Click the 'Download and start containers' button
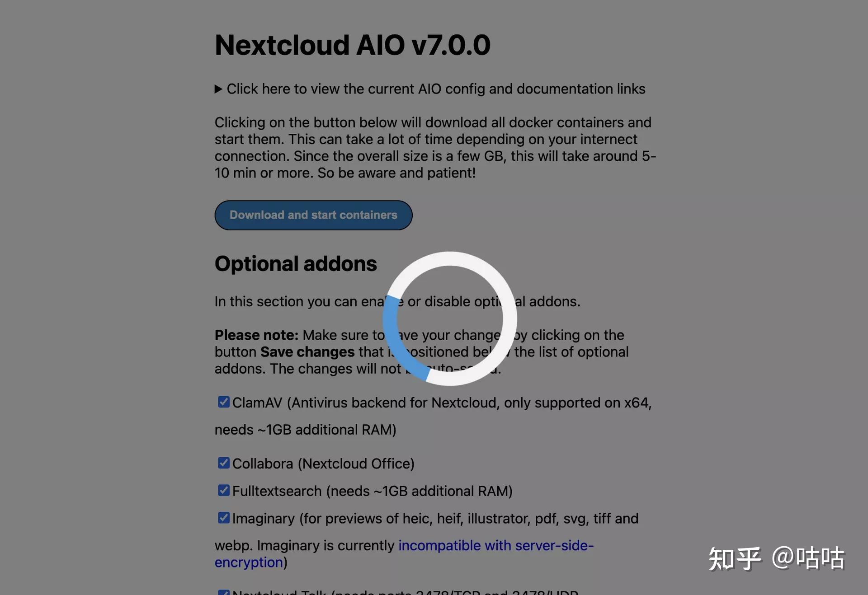Screen dimensions: 868x595 [x=313, y=215]
